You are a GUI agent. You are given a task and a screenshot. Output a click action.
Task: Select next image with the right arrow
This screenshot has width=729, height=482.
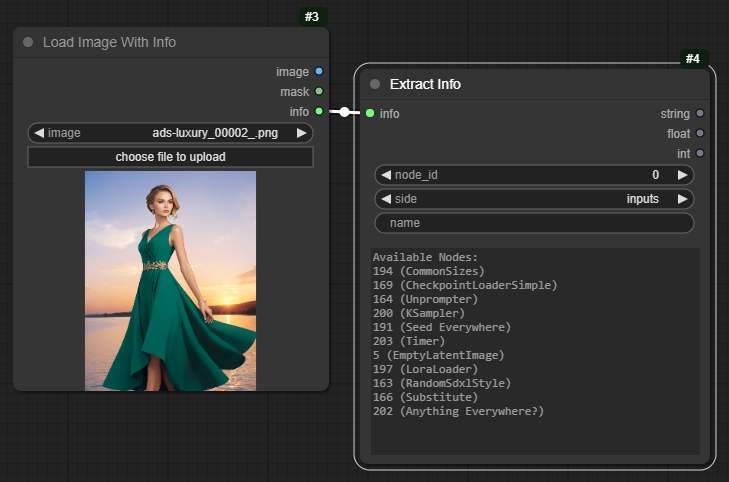tap(301, 133)
